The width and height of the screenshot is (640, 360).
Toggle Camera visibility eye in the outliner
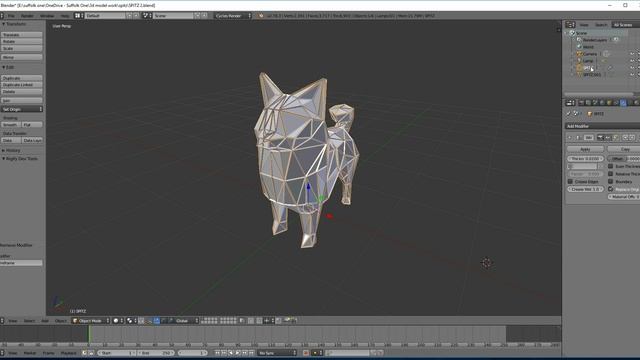(632, 54)
